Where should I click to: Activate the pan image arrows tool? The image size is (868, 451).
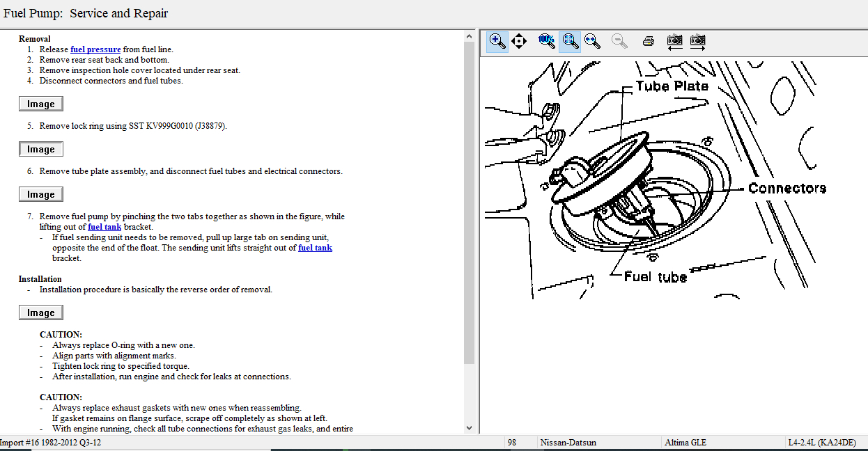pyautogui.click(x=519, y=41)
